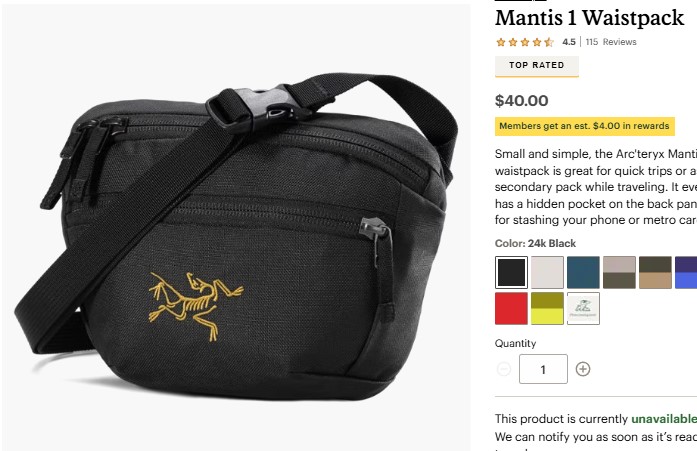
Task: Click the star rating icons
Action: coord(525,42)
